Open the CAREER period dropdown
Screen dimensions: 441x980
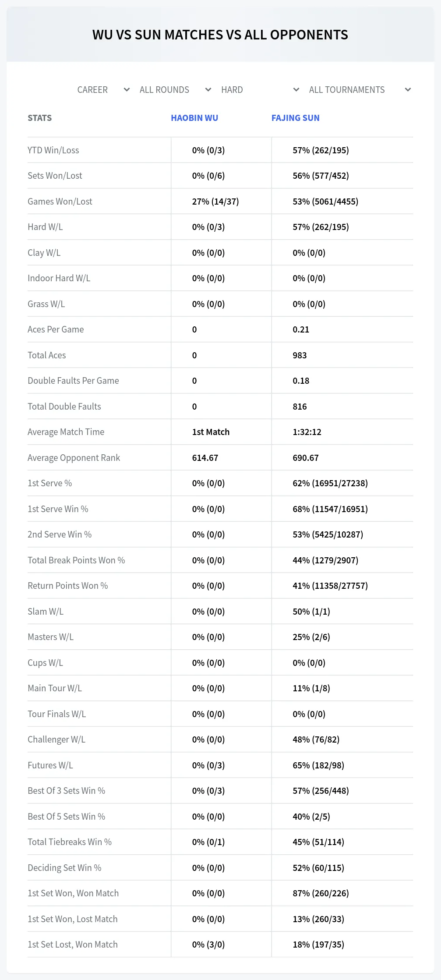[x=103, y=90]
